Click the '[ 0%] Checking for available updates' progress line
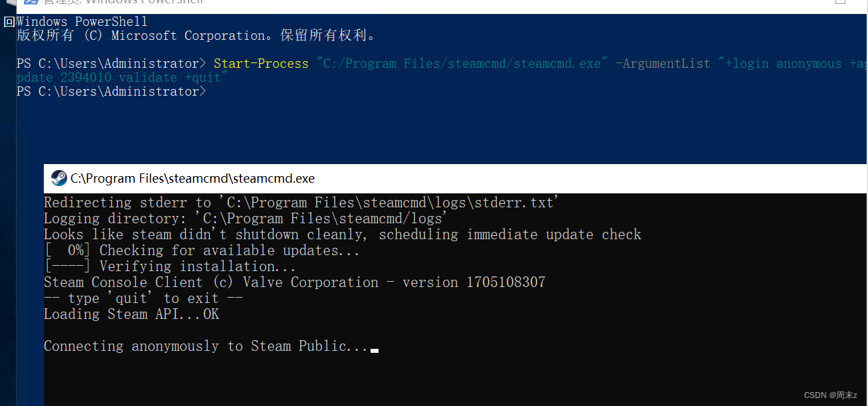Viewport: 868px width, 406px height. point(199,250)
